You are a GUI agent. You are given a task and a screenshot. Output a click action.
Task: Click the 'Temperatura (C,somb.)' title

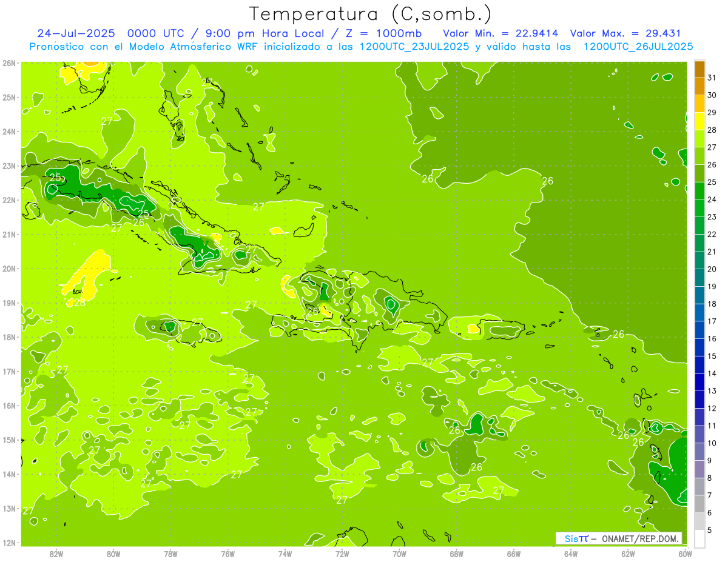(370, 13)
